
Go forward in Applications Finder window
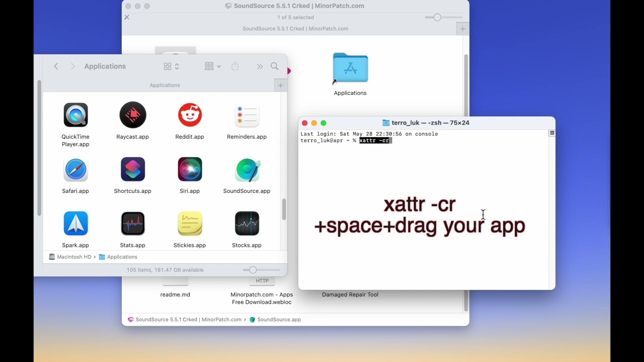coord(72,66)
